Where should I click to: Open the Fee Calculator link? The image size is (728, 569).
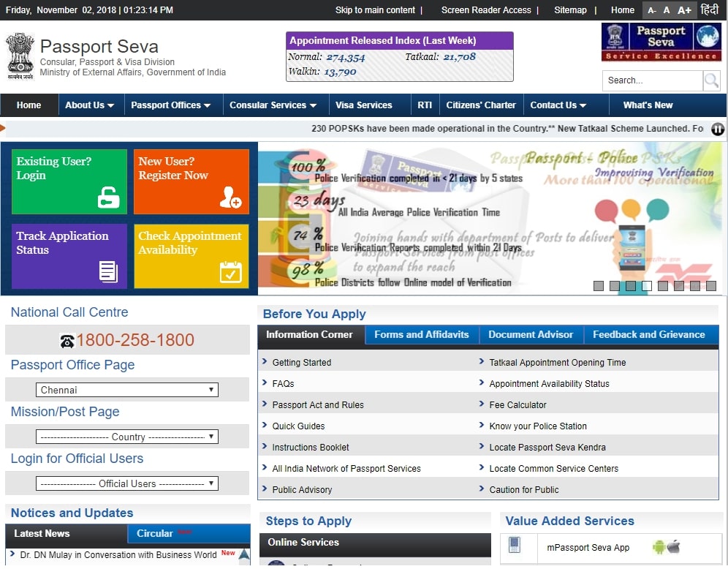click(x=517, y=405)
